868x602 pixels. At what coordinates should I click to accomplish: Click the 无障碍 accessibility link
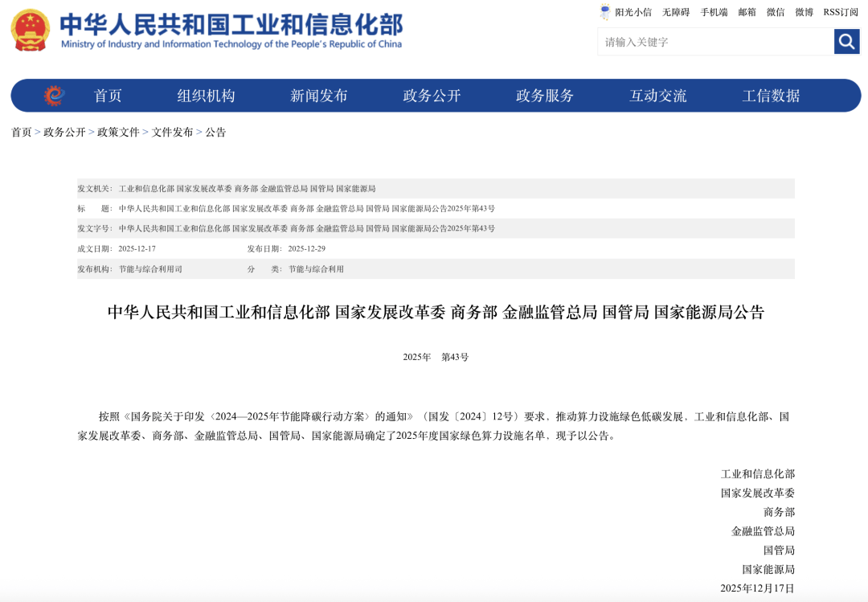pos(676,12)
